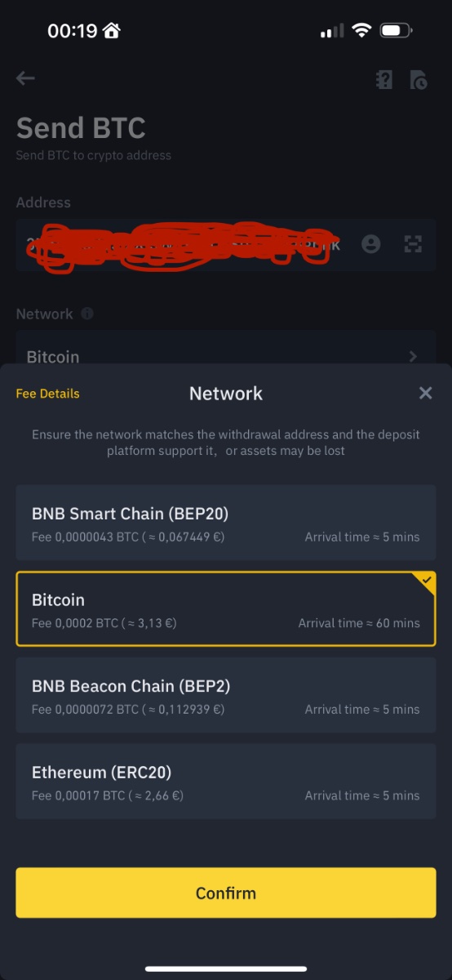Tap the back arrow icon
Screen dimensions: 452x980
25,78
